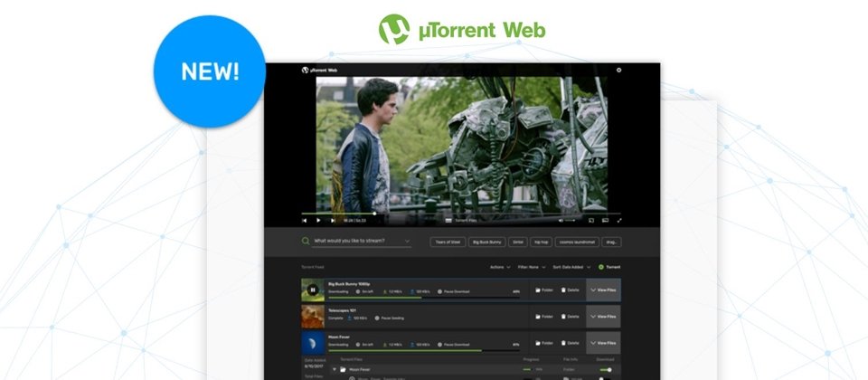Click the Big Buck Bunny 1080p title

click(x=349, y=283)
